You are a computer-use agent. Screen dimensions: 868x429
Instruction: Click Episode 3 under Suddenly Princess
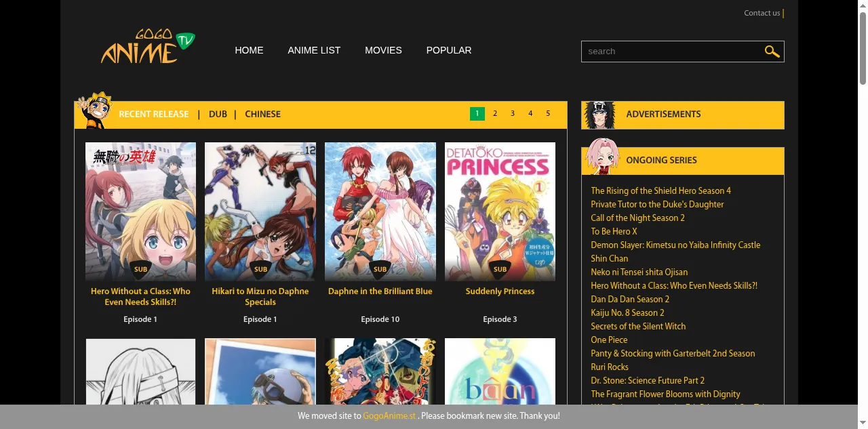point(500,319)
